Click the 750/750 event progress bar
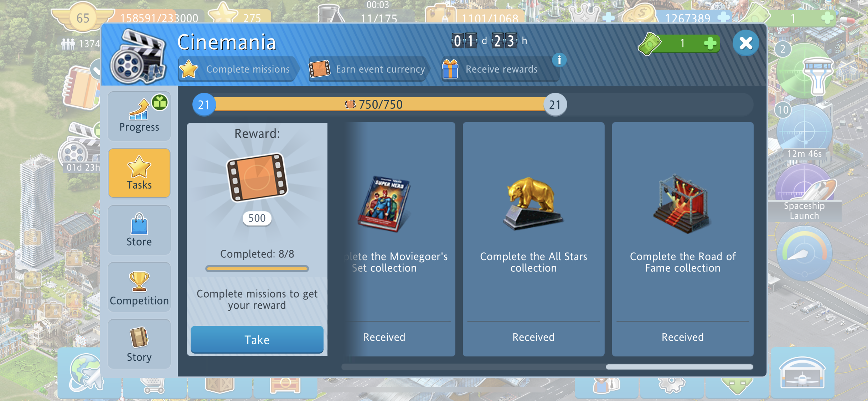Screen dimensions: 868x401 [379, 104]
